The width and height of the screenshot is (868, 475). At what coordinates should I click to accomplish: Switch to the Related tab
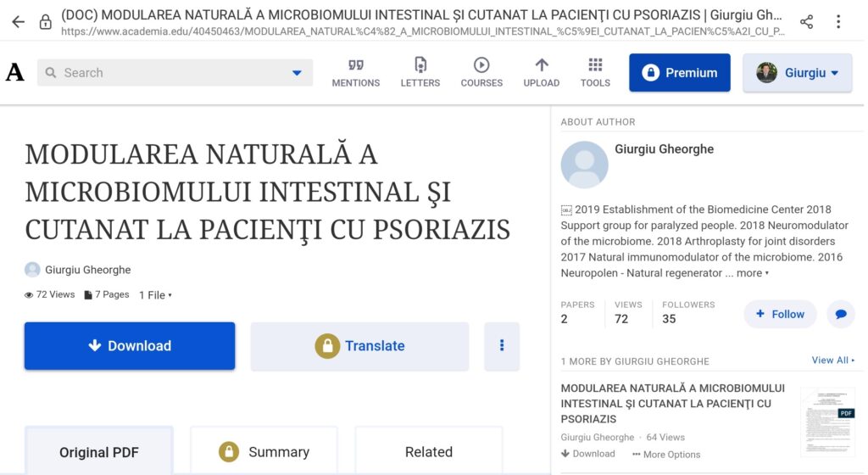[428, 451]
